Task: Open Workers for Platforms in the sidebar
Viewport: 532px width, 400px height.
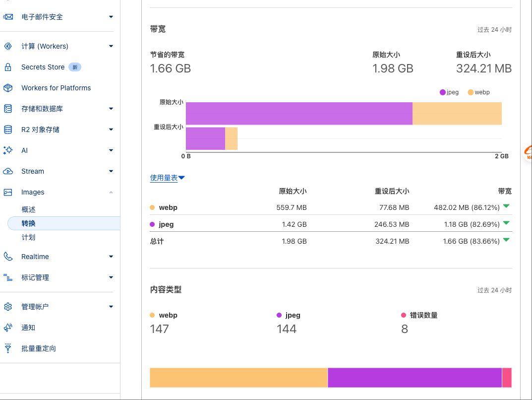Action: [x=56, y=88]
